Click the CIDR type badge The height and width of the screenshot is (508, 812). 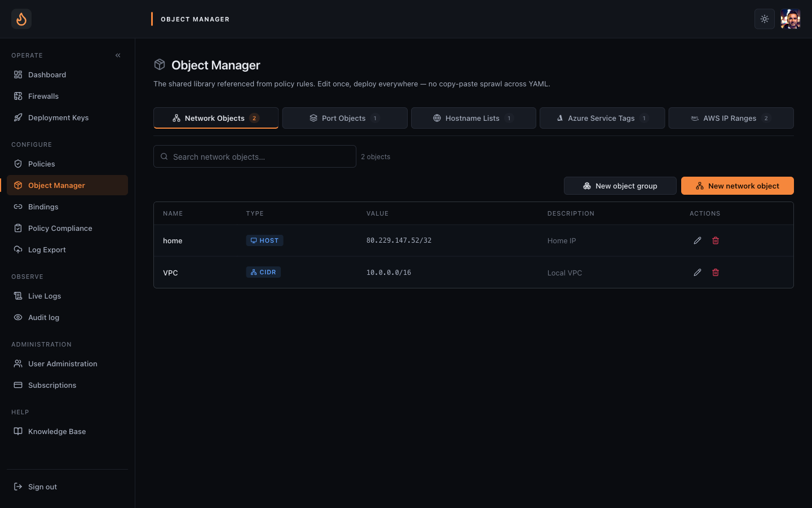coord(263,272)
